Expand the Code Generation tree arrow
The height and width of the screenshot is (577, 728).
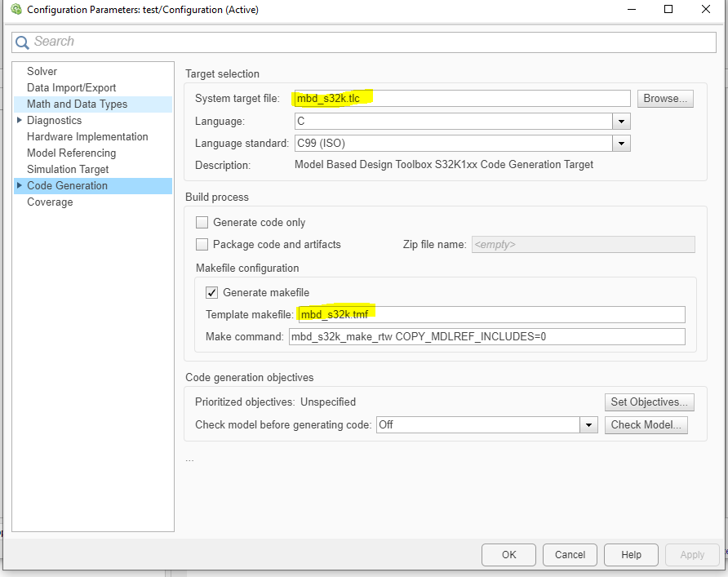tap(20, 185)
